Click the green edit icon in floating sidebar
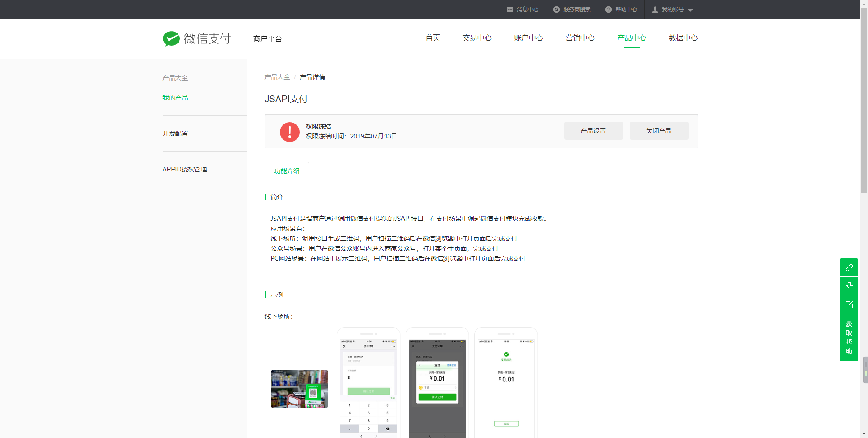Screen dimensions: 868x438 pos(849,305)
